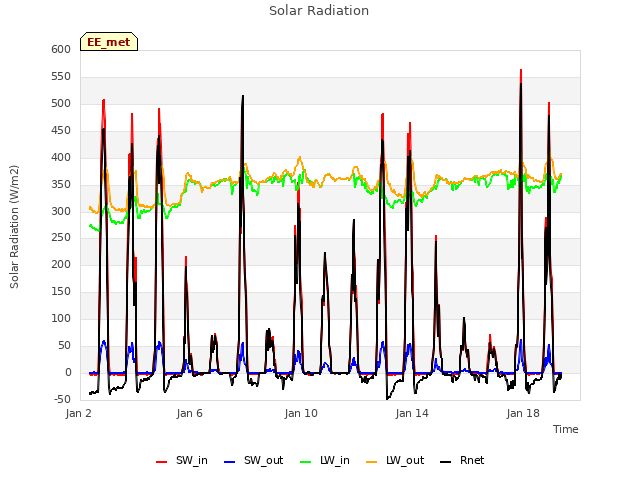
Task: Click the Jan 18 x-axis tick label
Action: point(523,413)
